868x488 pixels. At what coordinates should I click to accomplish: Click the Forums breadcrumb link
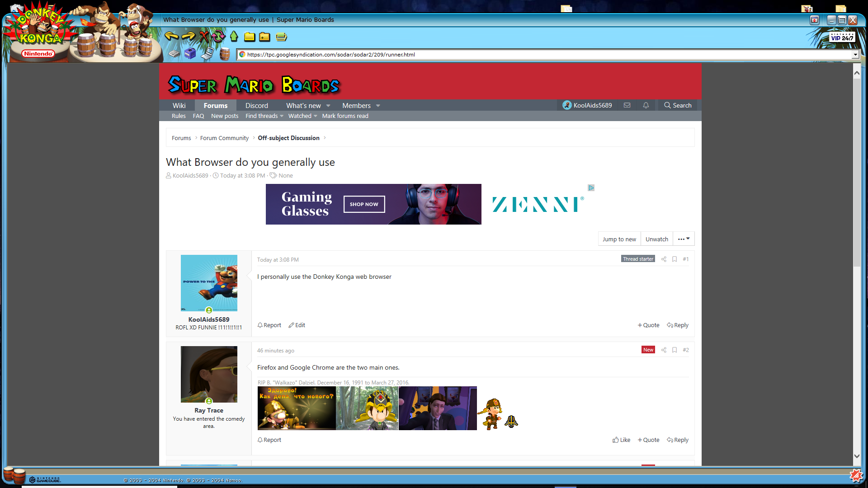(x=181, y=138)
